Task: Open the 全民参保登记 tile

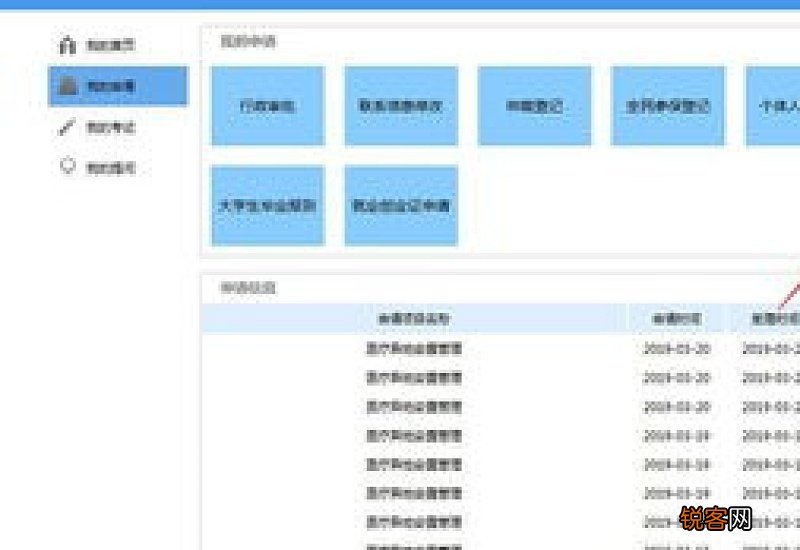Action: click(668, 106)
